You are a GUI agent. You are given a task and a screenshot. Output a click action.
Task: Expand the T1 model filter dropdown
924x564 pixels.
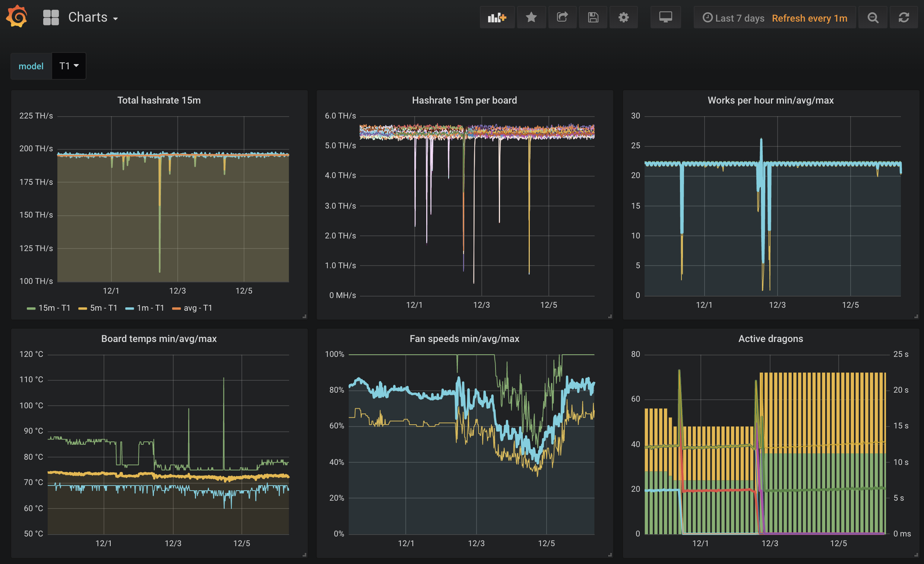click(68, 65)
